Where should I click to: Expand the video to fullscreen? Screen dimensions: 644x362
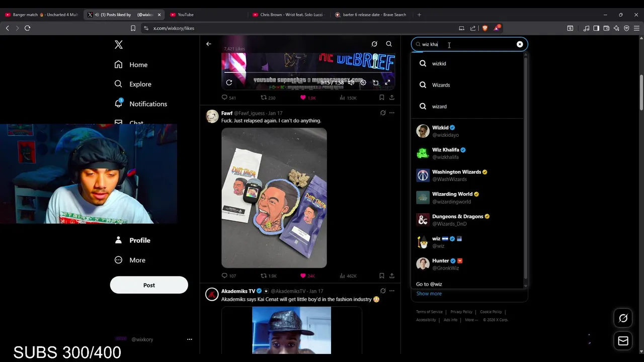[x=387, y=82]
